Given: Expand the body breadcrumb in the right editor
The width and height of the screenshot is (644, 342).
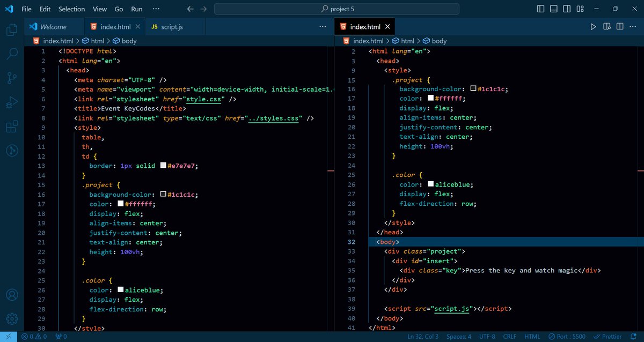Looking at the screenshot, I should coord(434,41).
